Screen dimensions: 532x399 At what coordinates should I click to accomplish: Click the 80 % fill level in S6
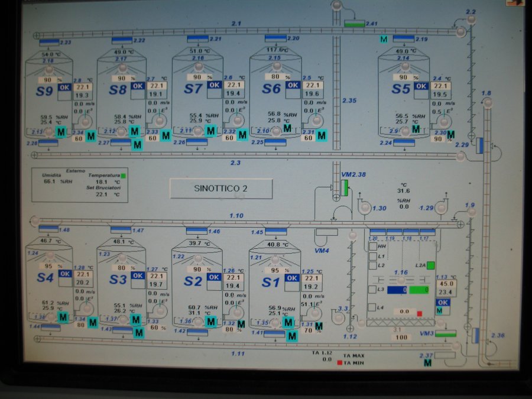tap(278, 77)
